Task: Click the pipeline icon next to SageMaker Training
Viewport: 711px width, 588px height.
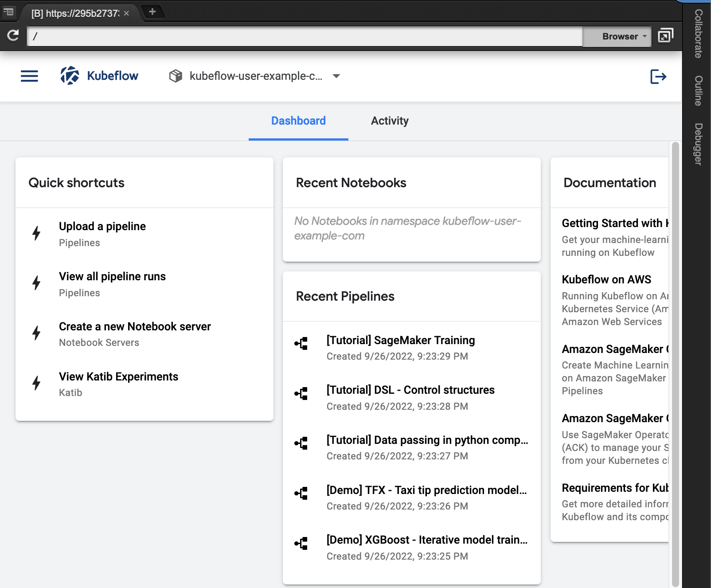Action: click(x=301, y=343)
